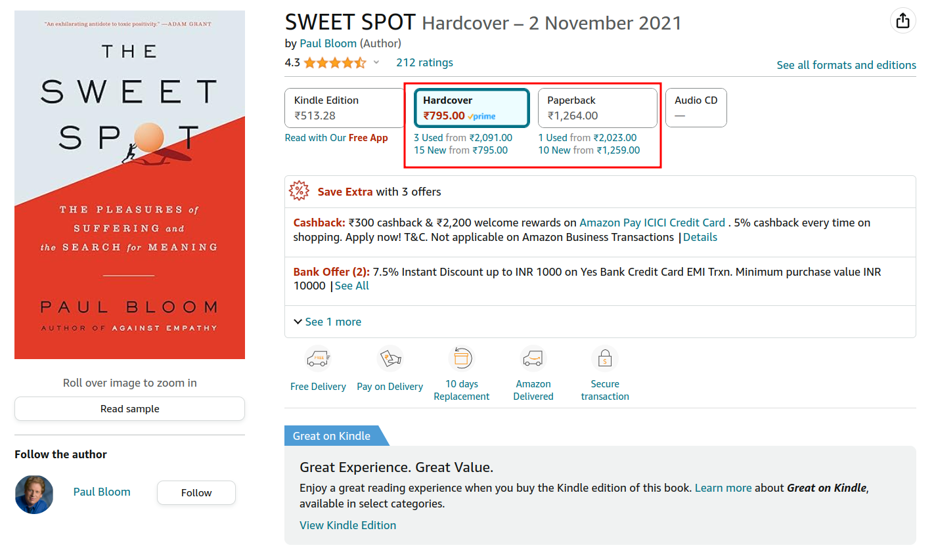Image resolution: width=936 pixels, height=560 pixels.
Task: Click Free Delivery text link
Action: pos(318,387)
